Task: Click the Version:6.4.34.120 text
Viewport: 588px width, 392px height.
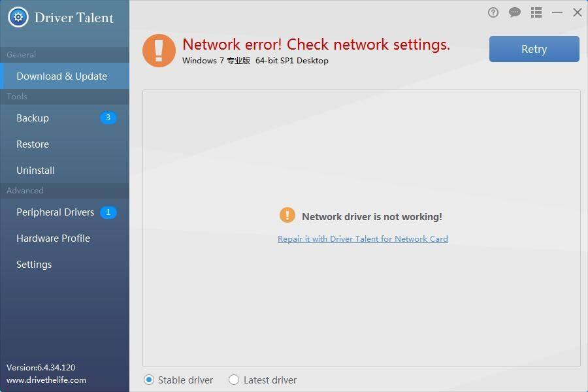Action: coord(41,368)
